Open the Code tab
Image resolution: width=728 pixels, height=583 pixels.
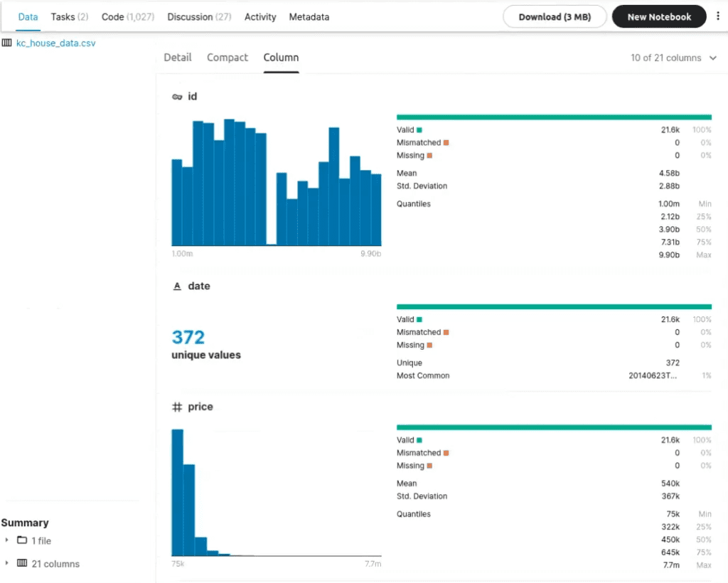pos(128,17)
